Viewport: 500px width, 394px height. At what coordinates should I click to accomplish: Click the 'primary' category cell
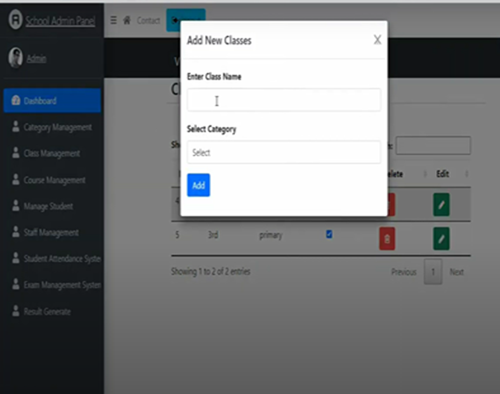(271, 235)
